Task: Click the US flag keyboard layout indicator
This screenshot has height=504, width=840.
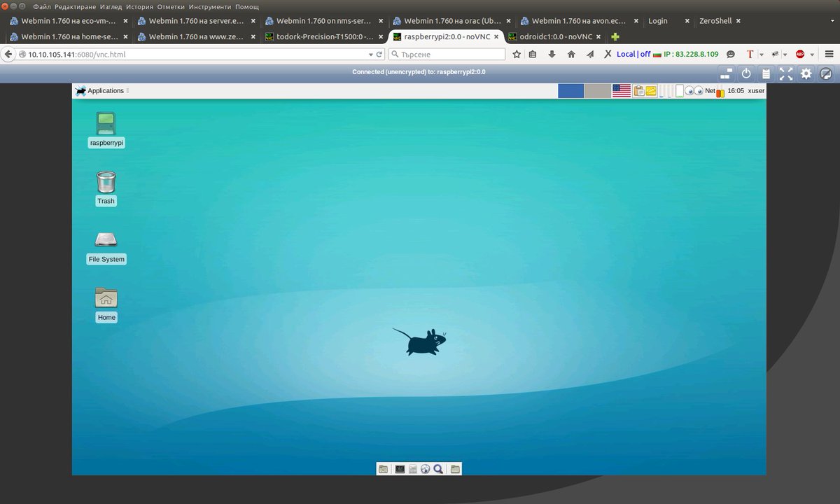Action: point(622,90)
